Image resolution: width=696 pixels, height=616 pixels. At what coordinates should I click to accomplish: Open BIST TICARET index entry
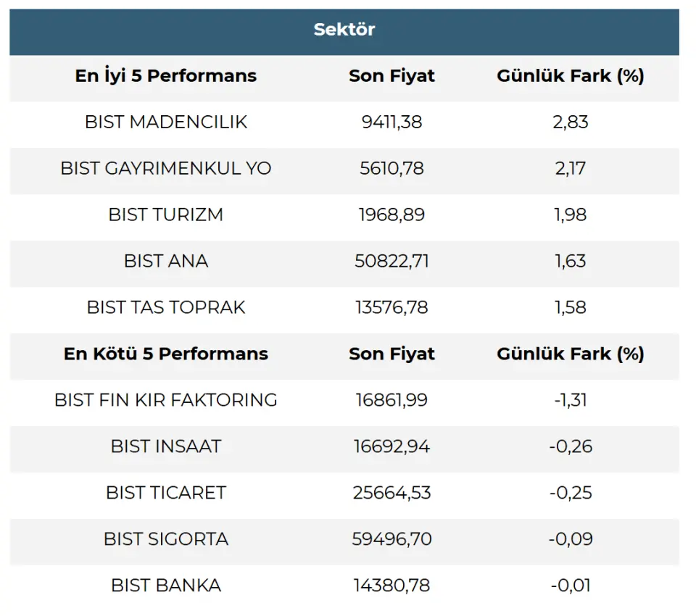(x=166, y=493)
